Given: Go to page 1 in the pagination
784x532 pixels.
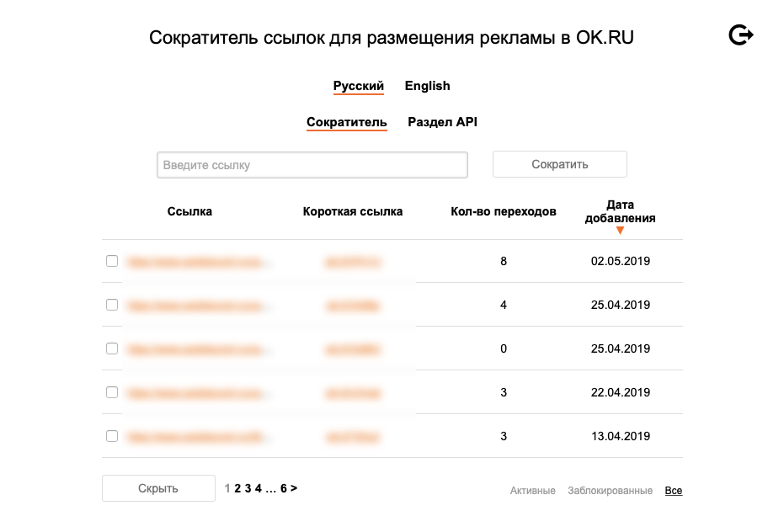Looking at the screenshot, I should 227,488.
